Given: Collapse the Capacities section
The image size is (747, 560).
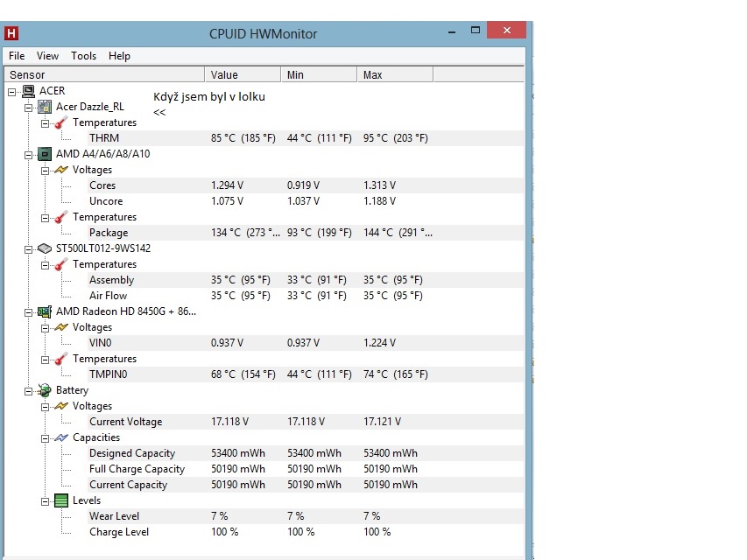Looking at the screenshot, I should pyautogui.click(x=45, y=438).
